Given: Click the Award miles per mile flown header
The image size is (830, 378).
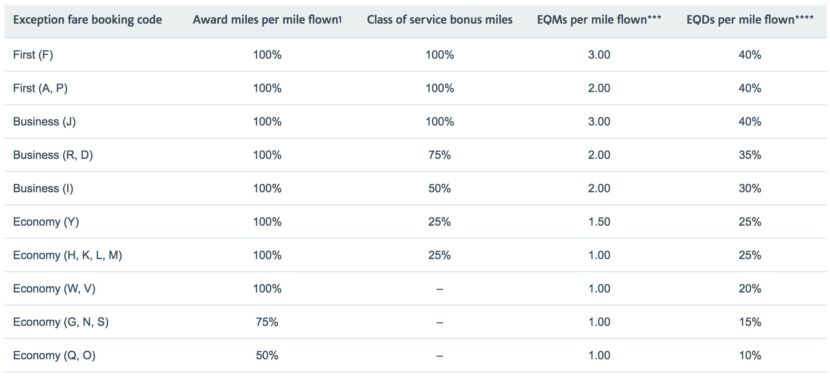Looking at the screenshot, I should tap(267, 20).
